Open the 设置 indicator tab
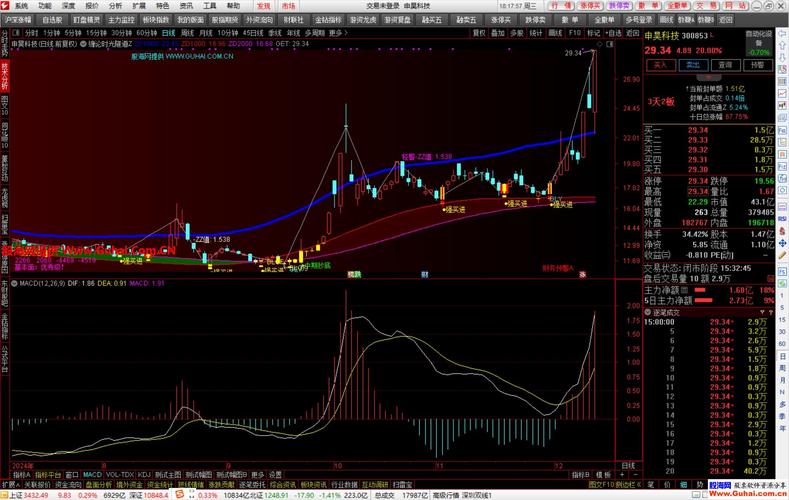789x500 pixels. click(275, 474)
